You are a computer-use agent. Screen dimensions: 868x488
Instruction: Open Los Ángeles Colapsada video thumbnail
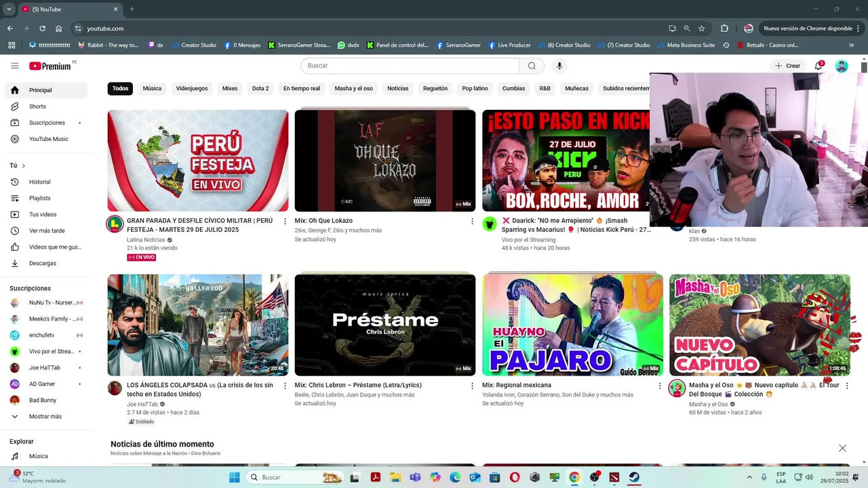[x=198, y=325]
